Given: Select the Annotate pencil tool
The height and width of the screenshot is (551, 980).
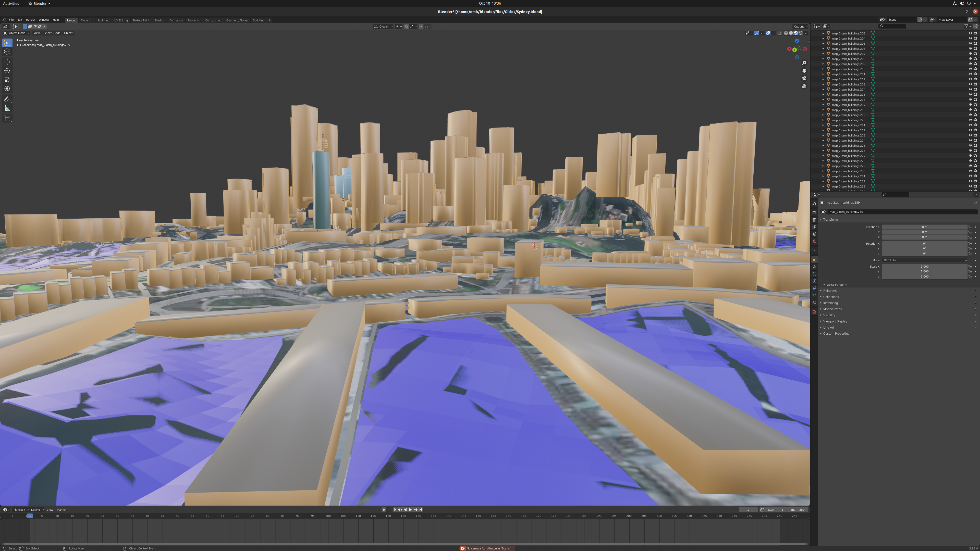Looking at the screenshot, I should pyautogui.click(x=7, y=99).
